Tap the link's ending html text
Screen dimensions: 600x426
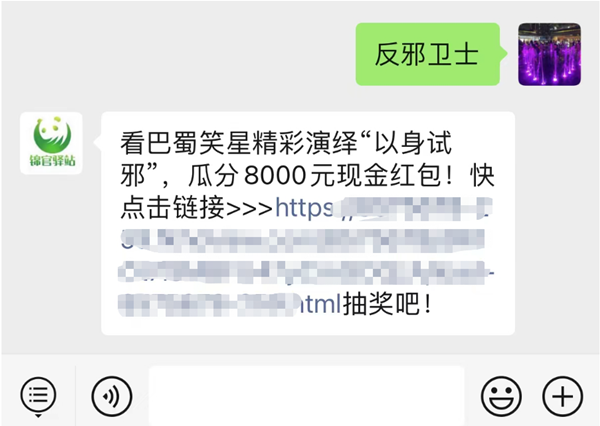point(320,304)
